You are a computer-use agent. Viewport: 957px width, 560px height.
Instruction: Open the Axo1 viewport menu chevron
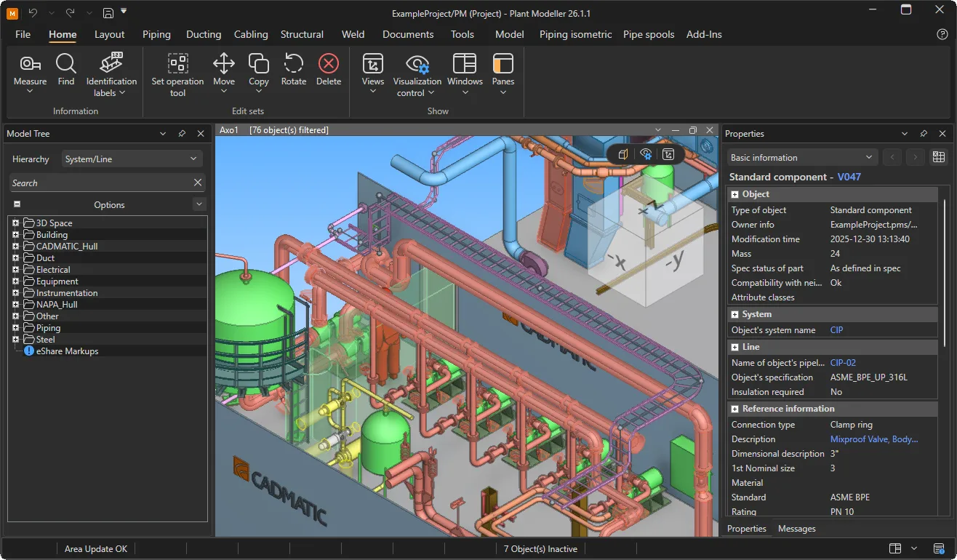[x=658, y=130]
